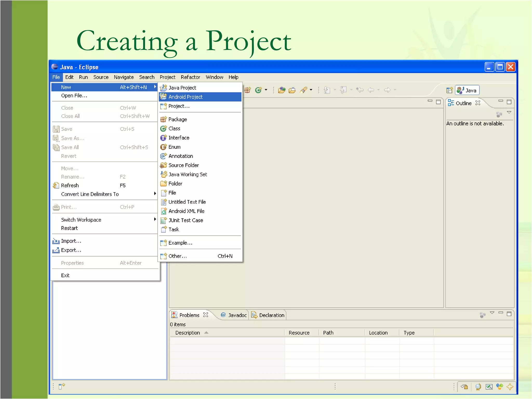532x399 pixels.
Task: Open the Problems view menu triangle
Action: (x=492, y=313)
